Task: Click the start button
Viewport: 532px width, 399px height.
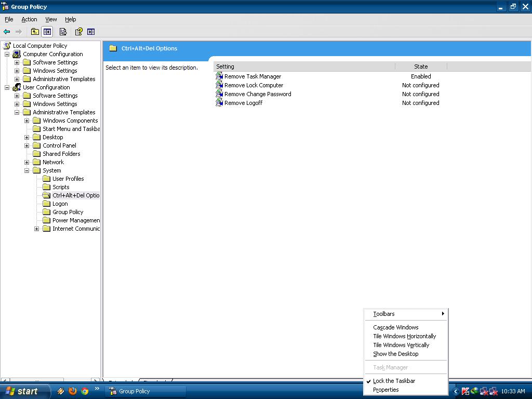Action: 24,391
